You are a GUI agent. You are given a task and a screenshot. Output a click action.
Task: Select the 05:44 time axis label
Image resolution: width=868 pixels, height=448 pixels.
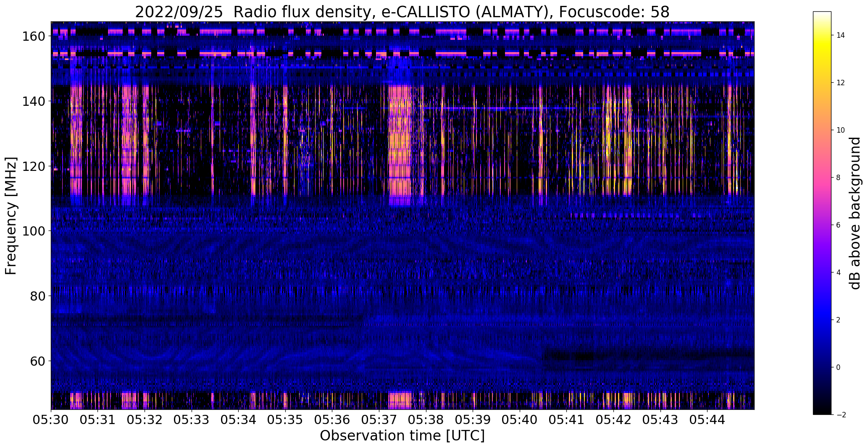707,420
